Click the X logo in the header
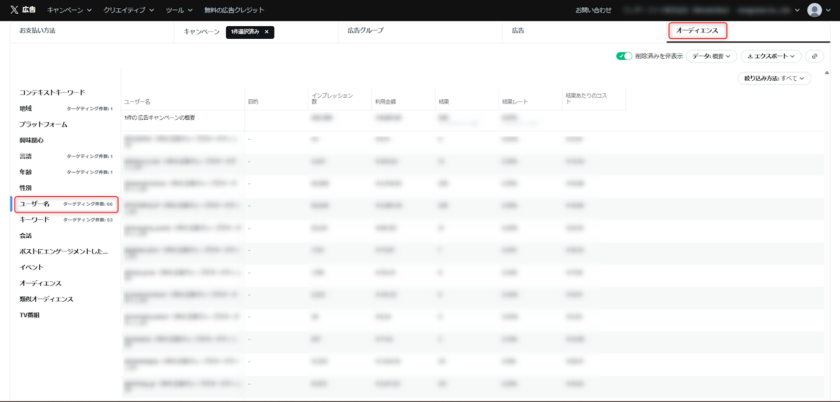This screenshot has width=840, height=402. click(14, 10)
